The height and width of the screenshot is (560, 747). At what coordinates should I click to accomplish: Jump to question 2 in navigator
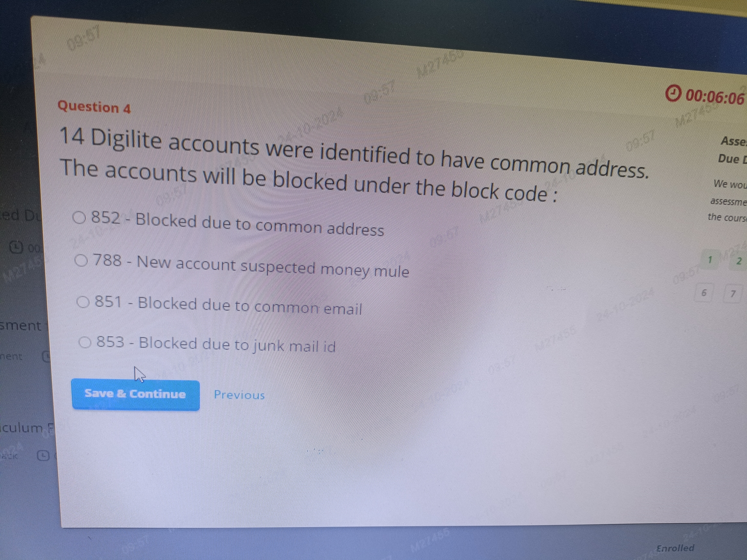coord(739,261)
